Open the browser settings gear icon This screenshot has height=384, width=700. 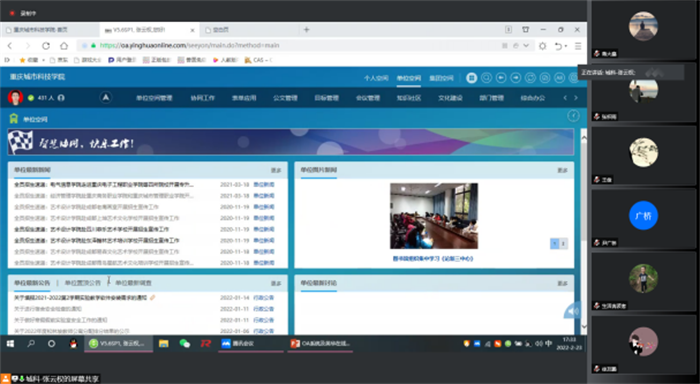click(542, 46)
